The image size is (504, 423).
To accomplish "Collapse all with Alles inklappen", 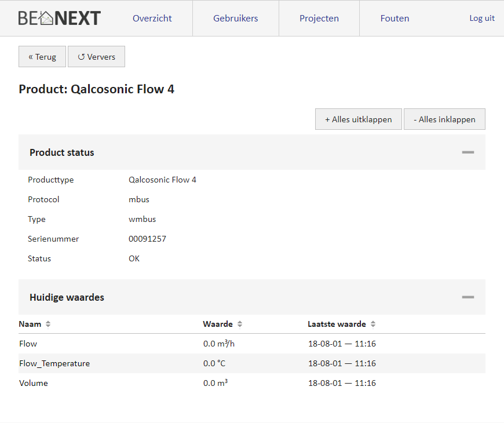I will pos(444,119).
